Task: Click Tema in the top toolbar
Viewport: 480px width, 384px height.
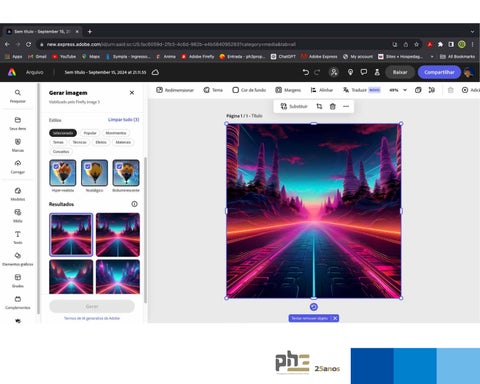Action: tap(213, 90)
